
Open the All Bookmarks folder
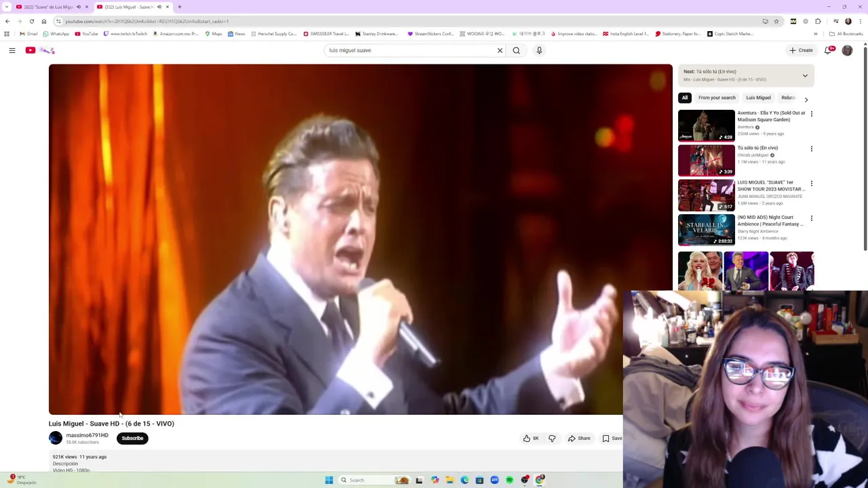coord(846,34)
